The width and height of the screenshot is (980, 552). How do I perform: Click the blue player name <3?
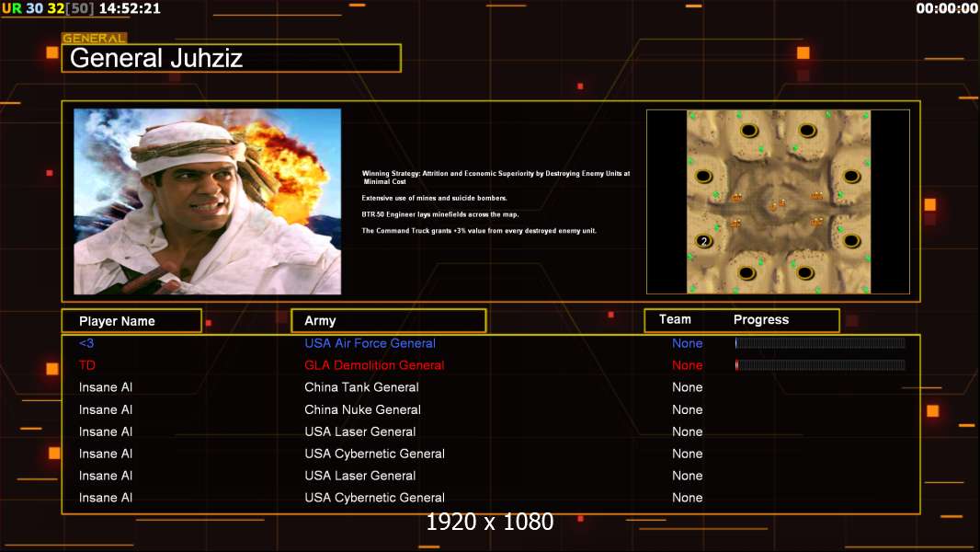(86, 343)
